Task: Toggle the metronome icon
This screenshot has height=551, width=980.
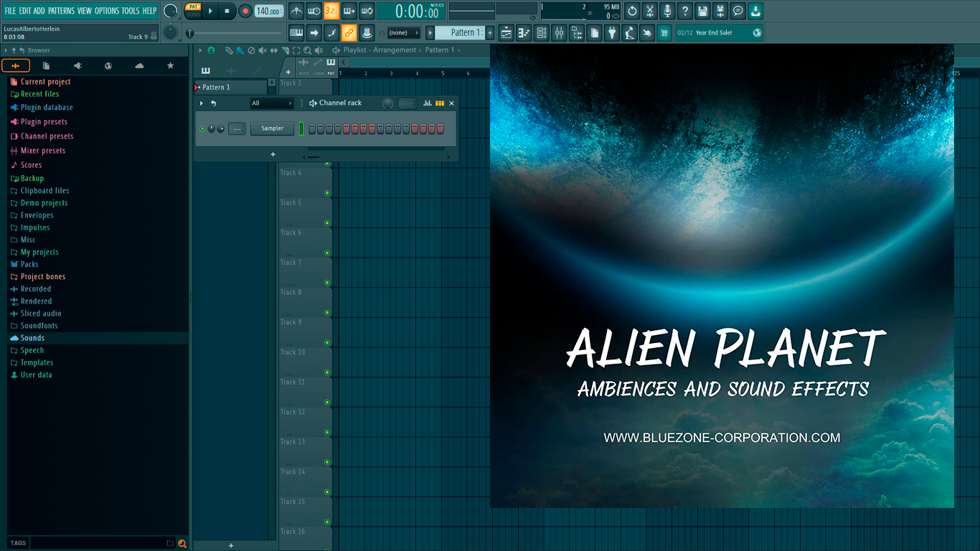Action: (x=296, y=11)
